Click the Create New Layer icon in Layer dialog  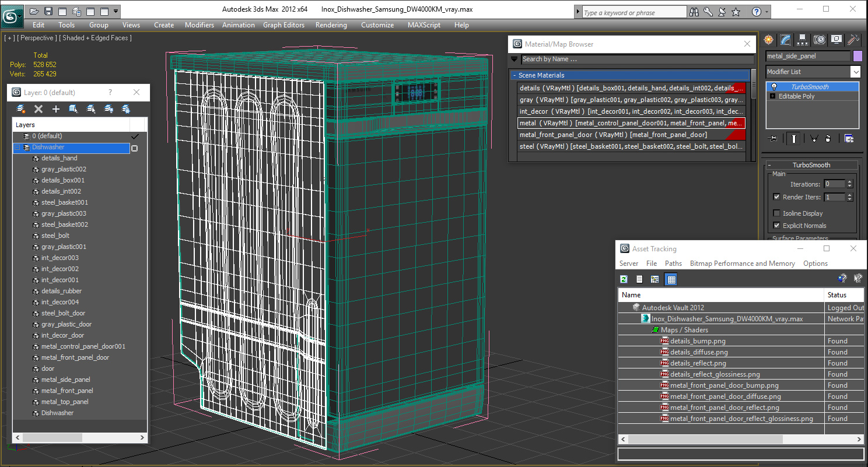pos(21,109)
